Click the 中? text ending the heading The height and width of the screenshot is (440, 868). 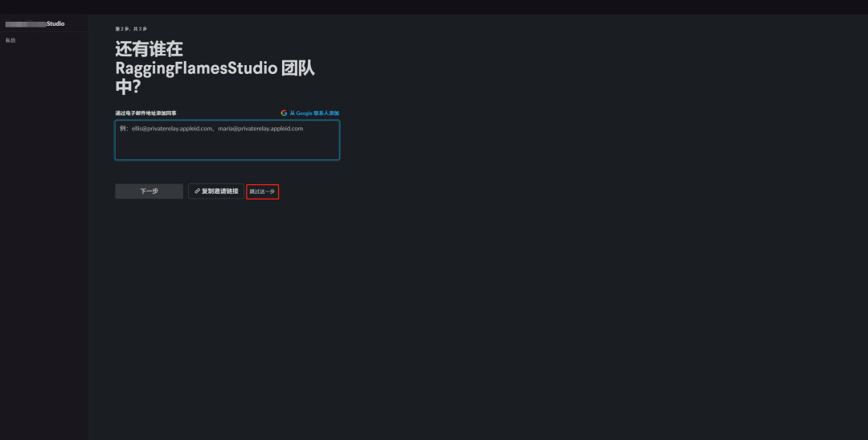click(x=128, y=88)
